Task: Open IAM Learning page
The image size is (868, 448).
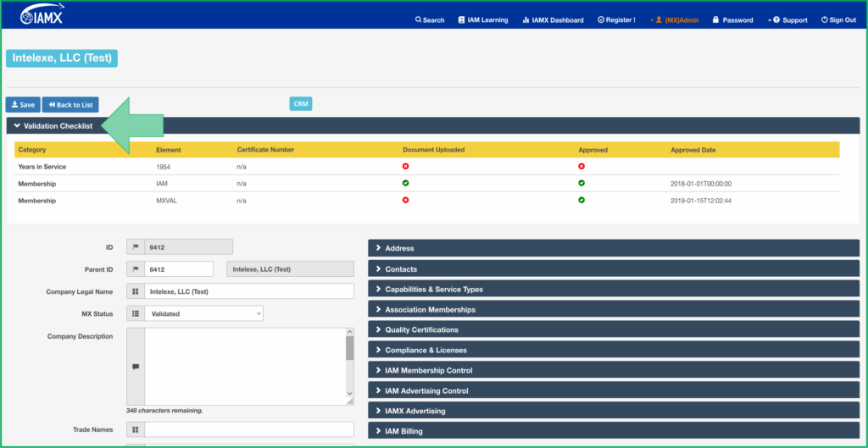Action: point(482,20)
